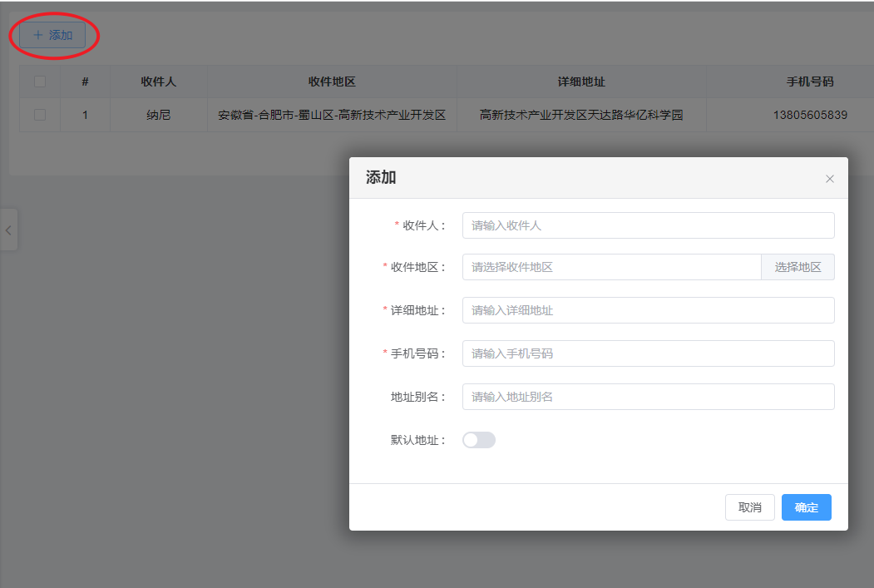Click the 收件人 column header
874x588 pixels.
158,82
